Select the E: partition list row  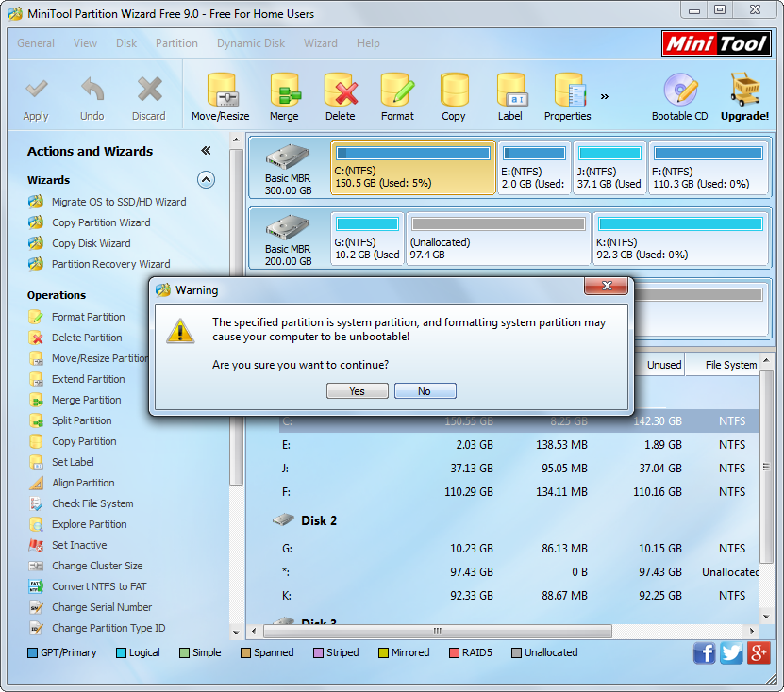pos(519,445)
